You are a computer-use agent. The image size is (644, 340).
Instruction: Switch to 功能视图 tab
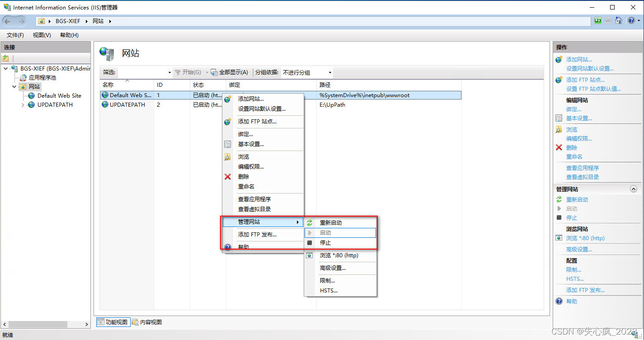click(x=113, y=322)
